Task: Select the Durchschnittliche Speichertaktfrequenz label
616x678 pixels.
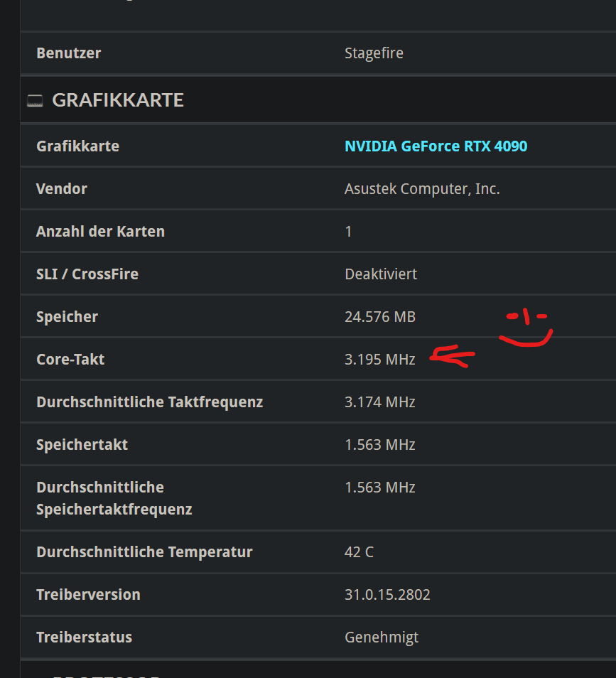Action: point(114,498)
